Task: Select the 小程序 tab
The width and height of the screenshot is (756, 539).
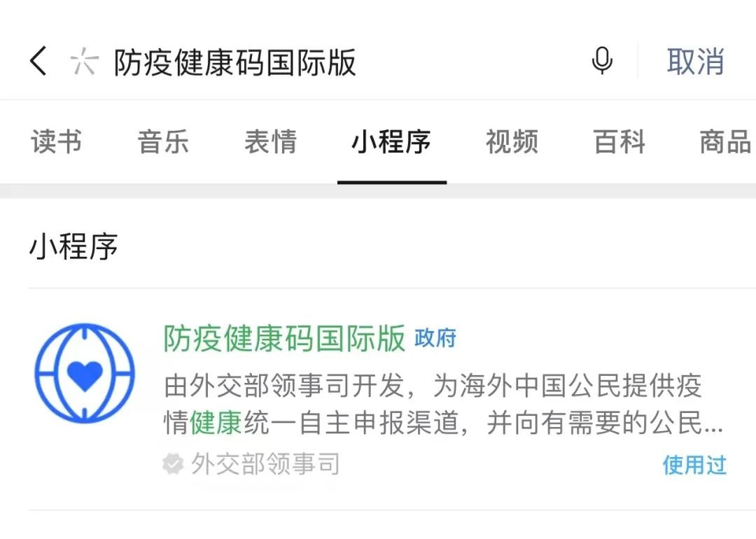Action: point(391,141)
